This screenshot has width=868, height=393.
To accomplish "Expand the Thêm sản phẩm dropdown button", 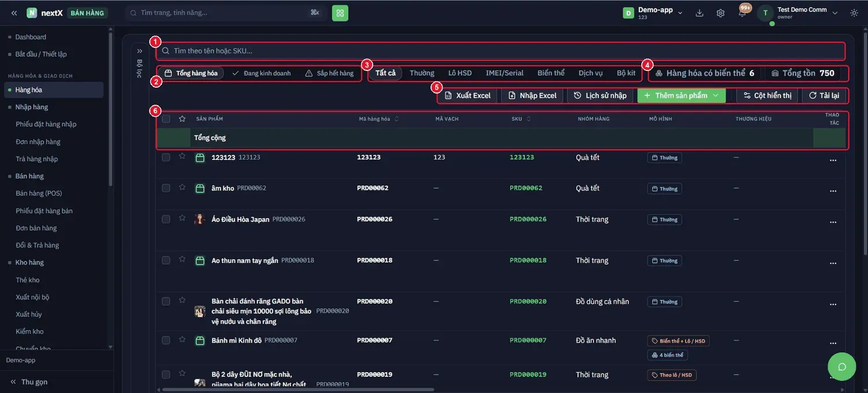I will click(x=682, y=95).
